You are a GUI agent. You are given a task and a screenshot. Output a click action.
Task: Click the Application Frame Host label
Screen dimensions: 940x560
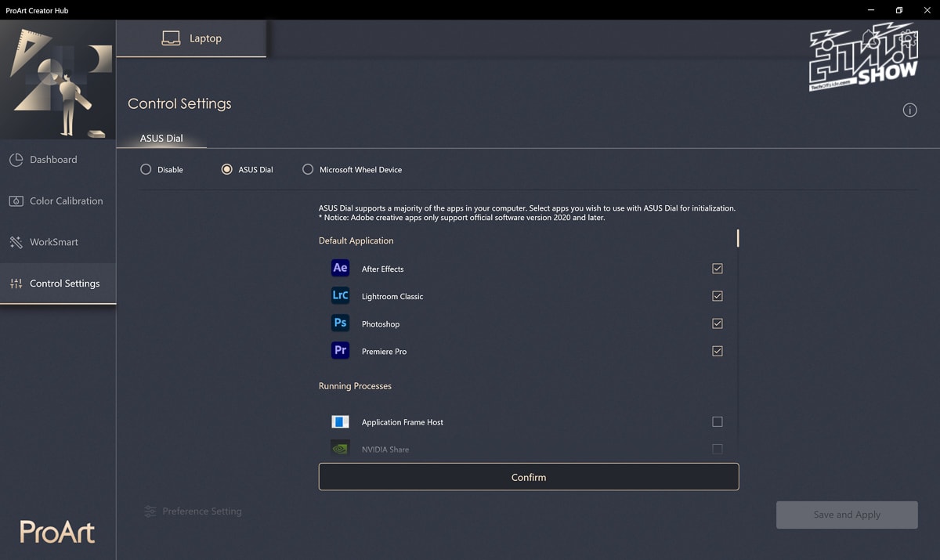pyautogui.click(x=403, y=422)
